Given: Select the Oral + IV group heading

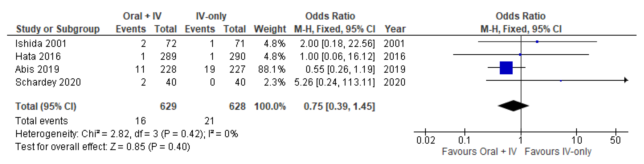Looking at the screenshot, I should (x=142, y=16).
